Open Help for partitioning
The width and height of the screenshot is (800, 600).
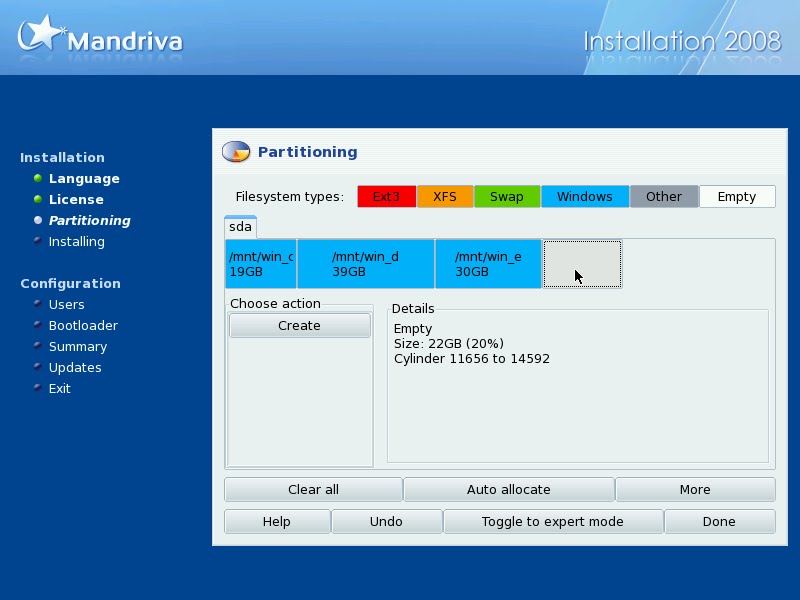pyautogui.click(x=277, y=521)
